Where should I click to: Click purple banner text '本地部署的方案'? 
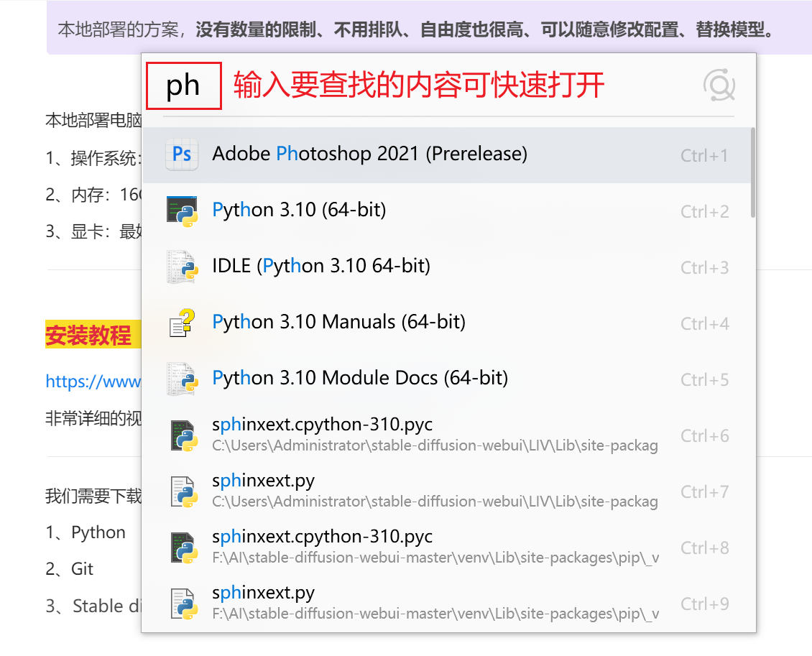coord(119,29)
